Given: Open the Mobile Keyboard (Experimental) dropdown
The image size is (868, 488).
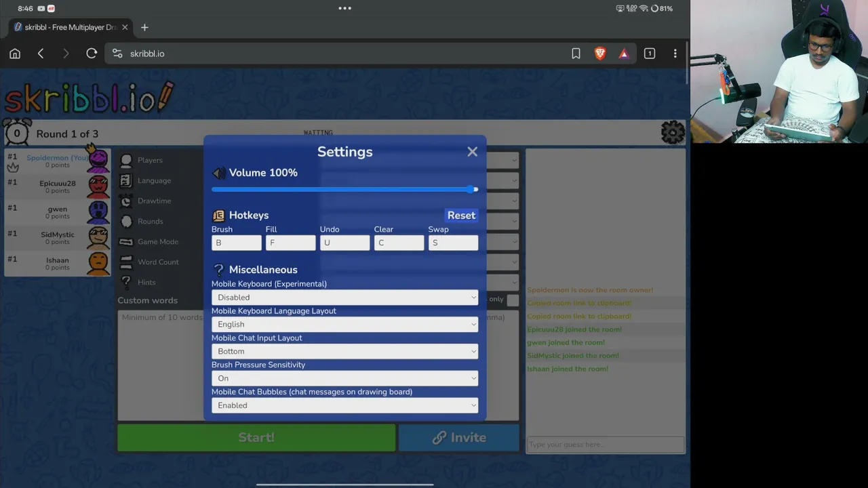Looking at the screenshot, I should (x=344, y=298).
